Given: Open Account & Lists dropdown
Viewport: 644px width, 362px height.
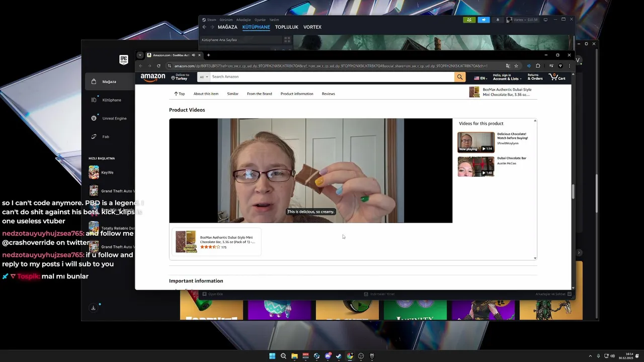Looking at the screenshot, I should pos(506,77).
